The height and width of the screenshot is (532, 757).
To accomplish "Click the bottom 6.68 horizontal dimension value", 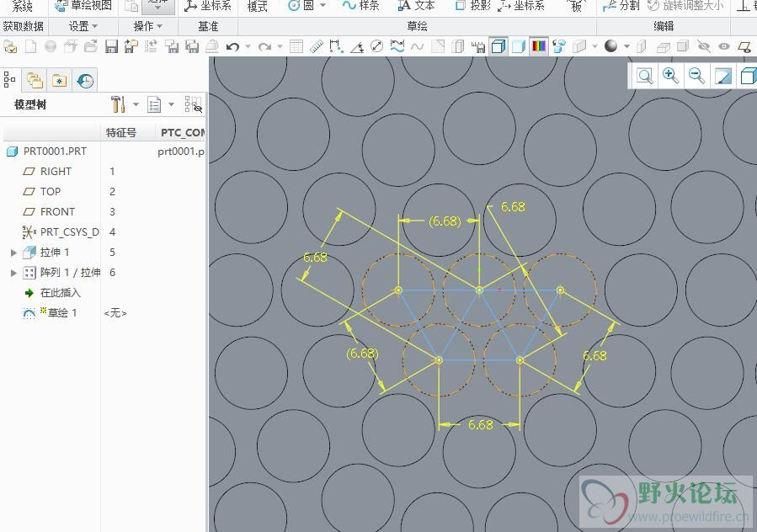I will 480,424.
